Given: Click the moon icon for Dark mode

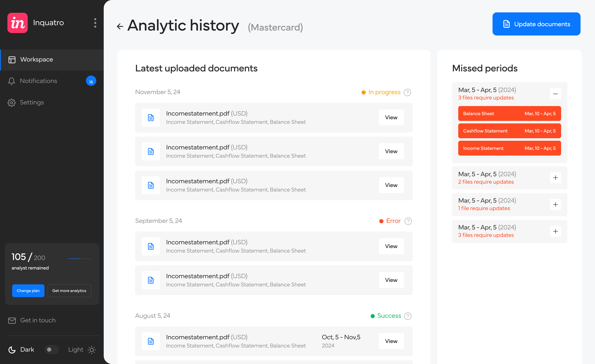Looking at the screenshot, I should 12,350.
